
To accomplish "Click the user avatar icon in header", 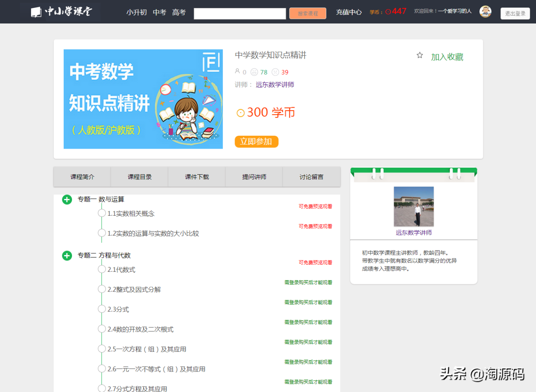I will [x=485, y=11].
